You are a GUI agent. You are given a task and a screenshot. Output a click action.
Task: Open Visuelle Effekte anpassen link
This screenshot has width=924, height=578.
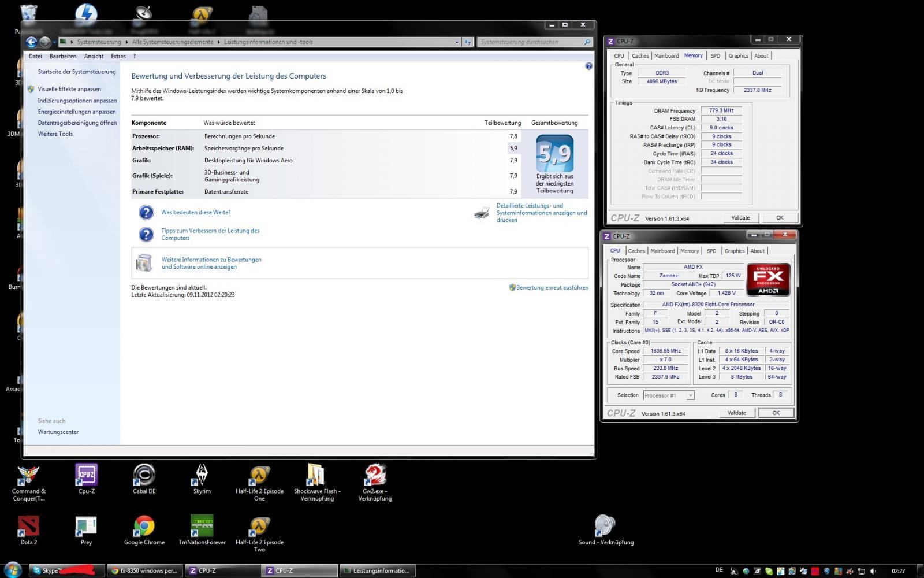(x=69, y=89)
